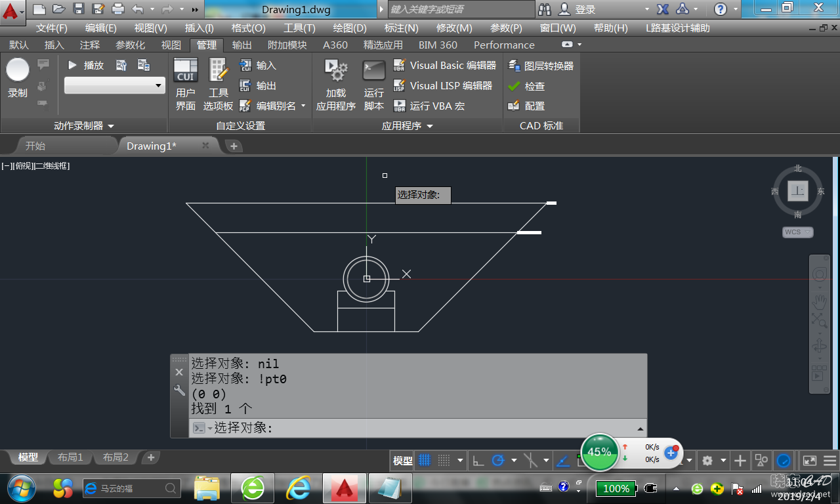Click the 模型 status bar button
This screenshot has width=840, height=504.
click(x=403, y=461)
